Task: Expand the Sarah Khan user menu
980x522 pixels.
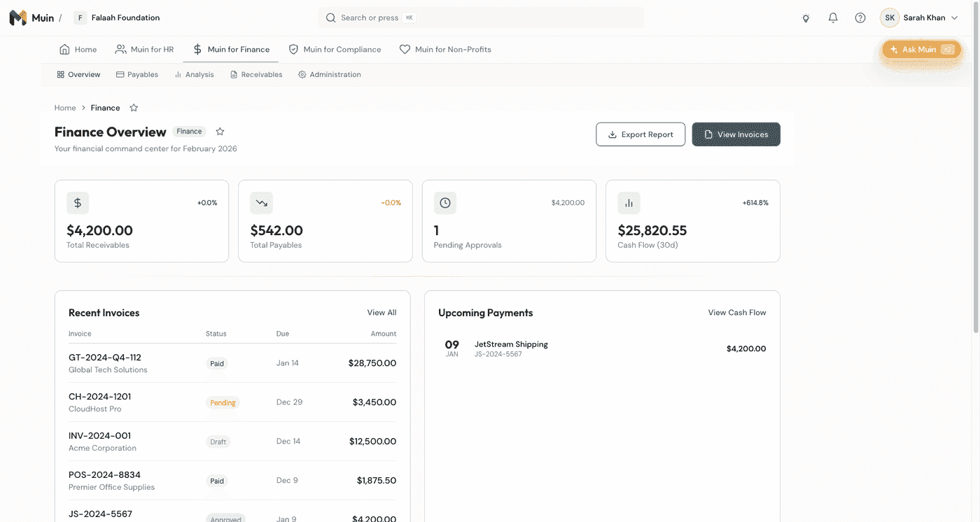Action: tap(920, 18)
